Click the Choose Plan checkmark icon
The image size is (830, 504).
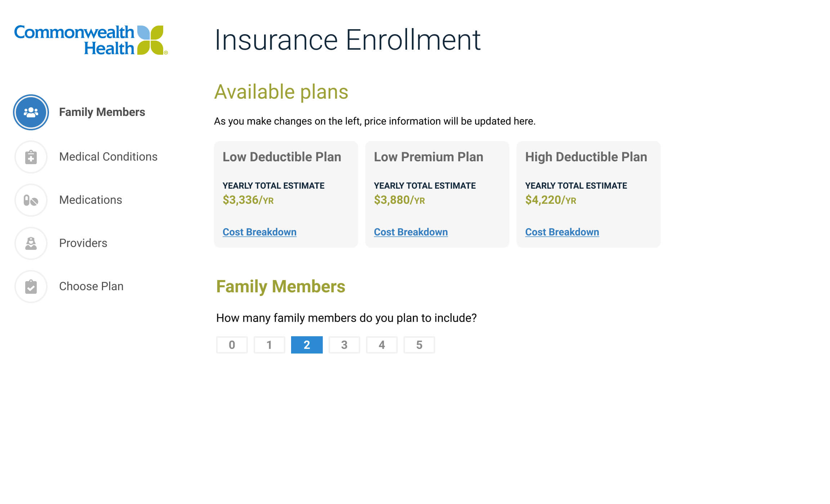31,287
